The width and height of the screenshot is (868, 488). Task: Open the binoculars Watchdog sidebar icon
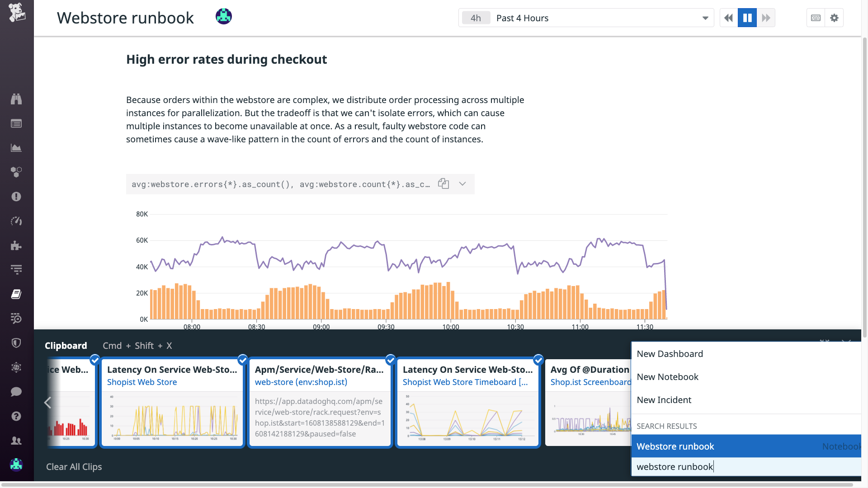click(16, 99)
